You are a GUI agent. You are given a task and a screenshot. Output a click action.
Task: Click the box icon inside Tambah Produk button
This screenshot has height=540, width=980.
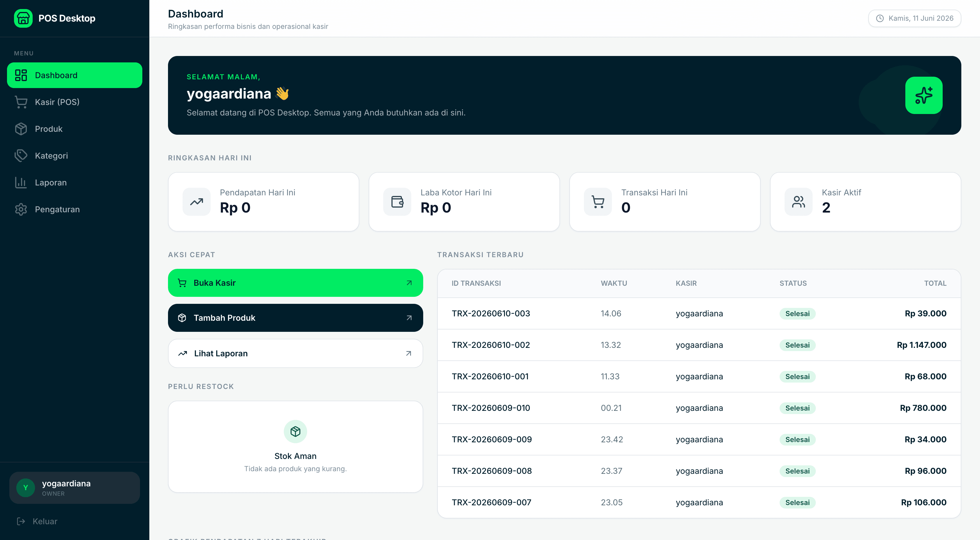click(182, 318)
